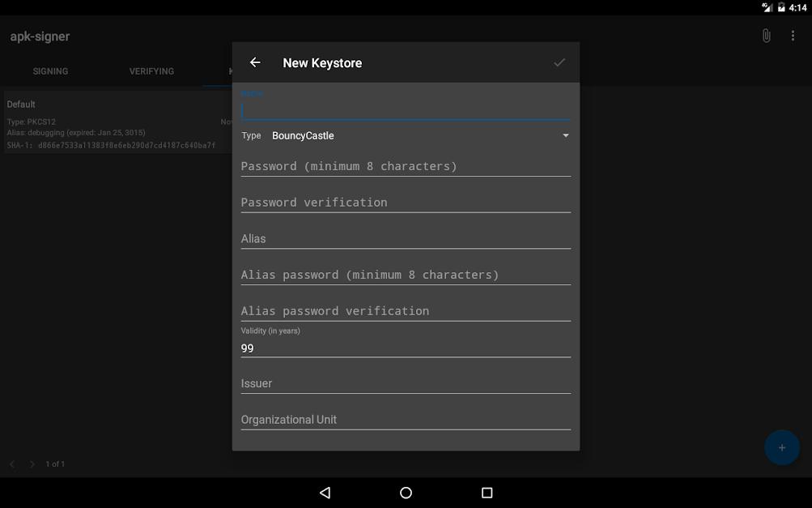The width and height of the screenshot is (812, 508).
Task: Focus the Password (minimum 8 characters) field
Action: click(x=405, y=166)
